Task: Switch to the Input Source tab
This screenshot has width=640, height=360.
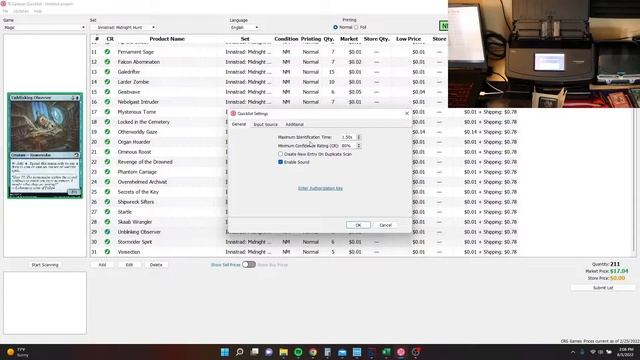Action: click(x=266, y=124)
